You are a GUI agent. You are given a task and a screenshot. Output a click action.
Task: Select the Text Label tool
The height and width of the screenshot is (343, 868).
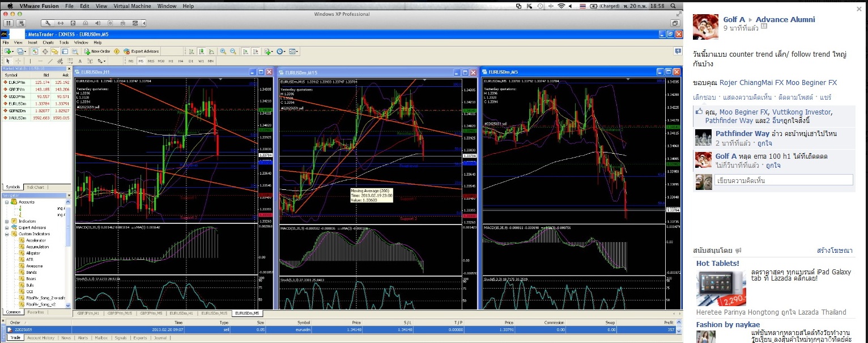(90, 61)
